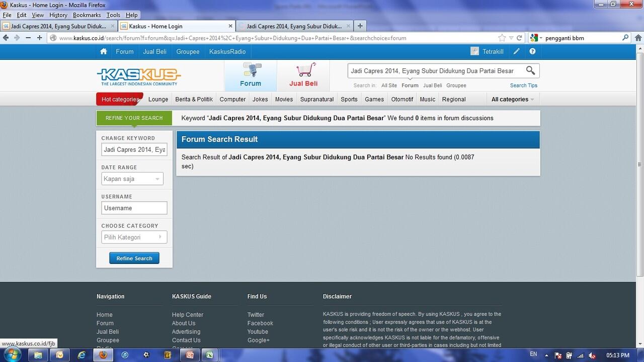This screenshot has height=362, width=644.
Task: Show hidden tray icons arrow
Action: pos(546,355)
